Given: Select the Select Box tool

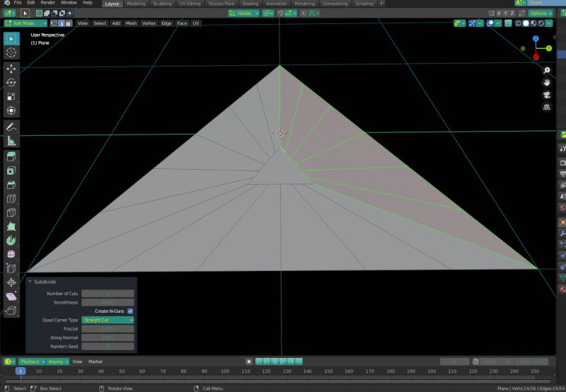Looking at the screenshot, I should 11,39.
